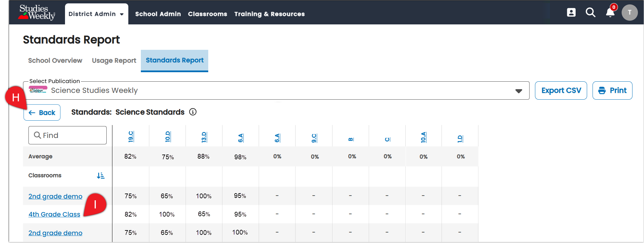Expand the District Admin dropdown
644x243 pixels.
(96, 14)
